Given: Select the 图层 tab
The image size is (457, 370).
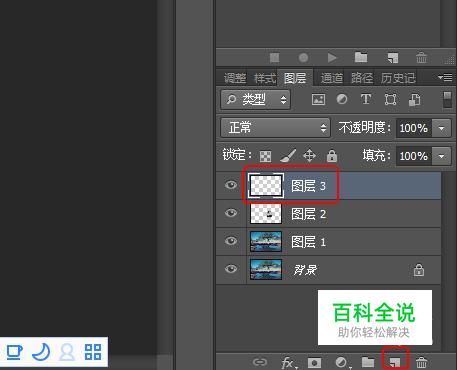Looking at the screenshot, I should click(x=295, y=78).
